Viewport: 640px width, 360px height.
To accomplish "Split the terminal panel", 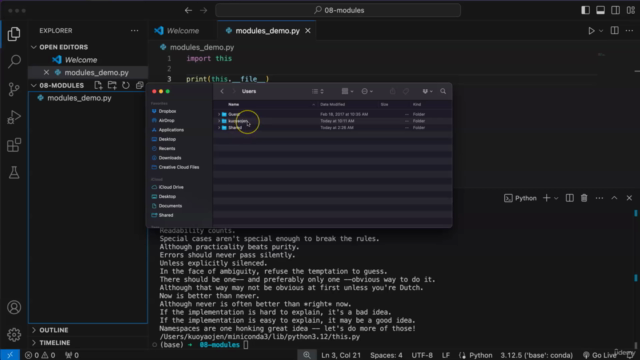I will (x=569, y=198).
